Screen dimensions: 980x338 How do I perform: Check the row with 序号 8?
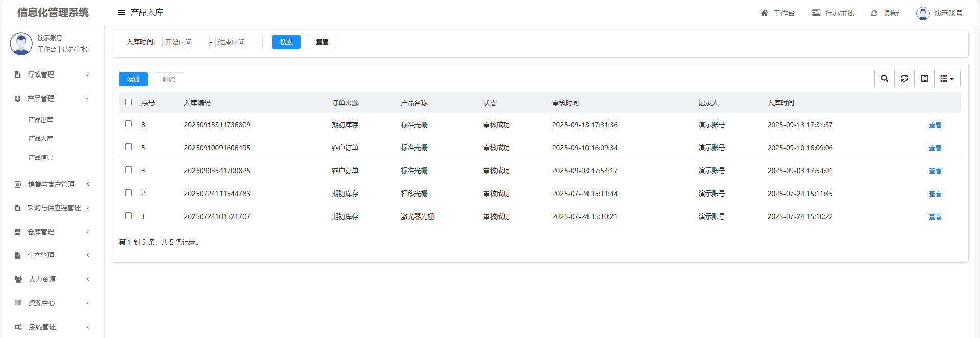pos(128,124)
